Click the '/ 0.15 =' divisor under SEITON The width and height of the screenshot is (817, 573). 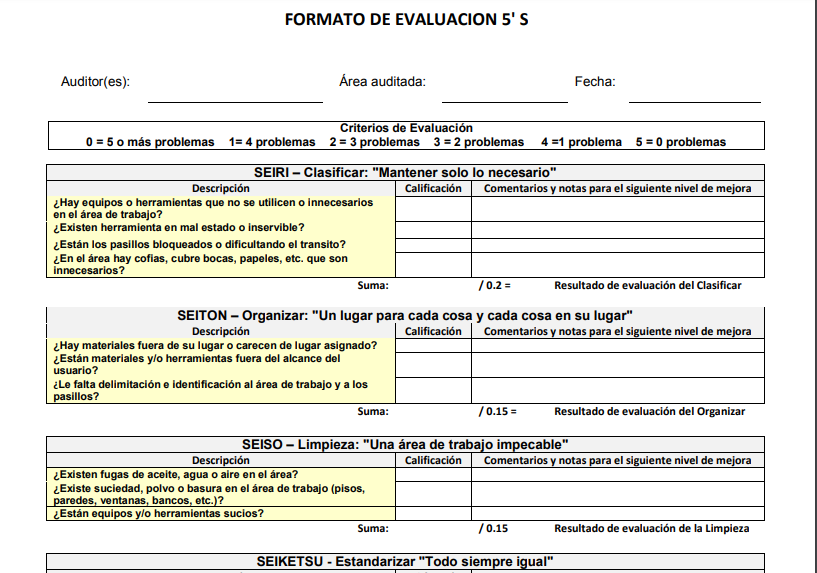tap(498, 412)
